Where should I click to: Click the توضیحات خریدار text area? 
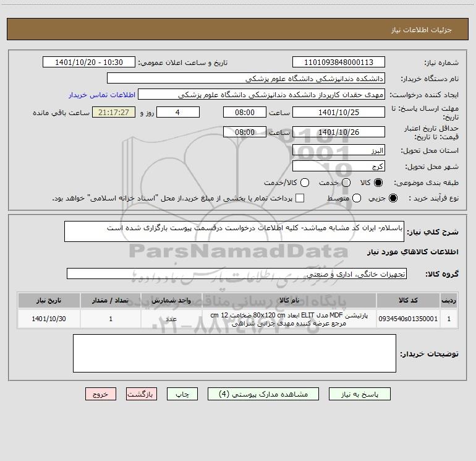click(x=234, y=353)
